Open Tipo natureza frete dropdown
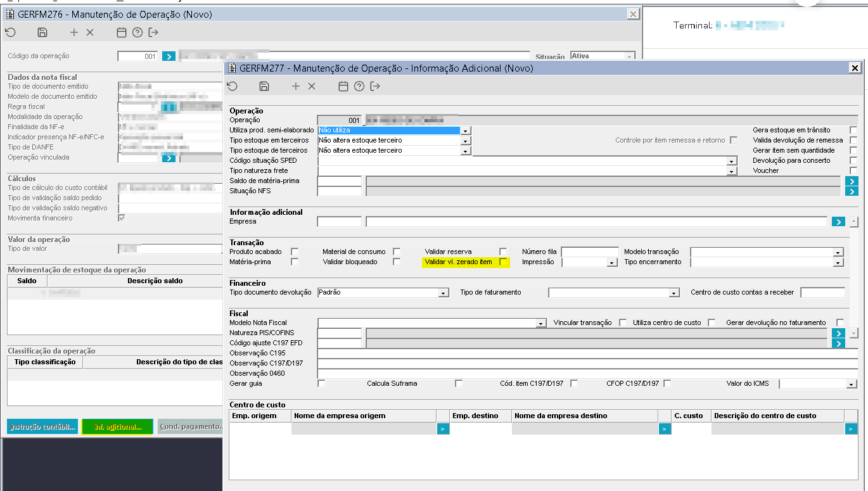The width and height of the screenshot is (868, 491). tap(732, 171)
